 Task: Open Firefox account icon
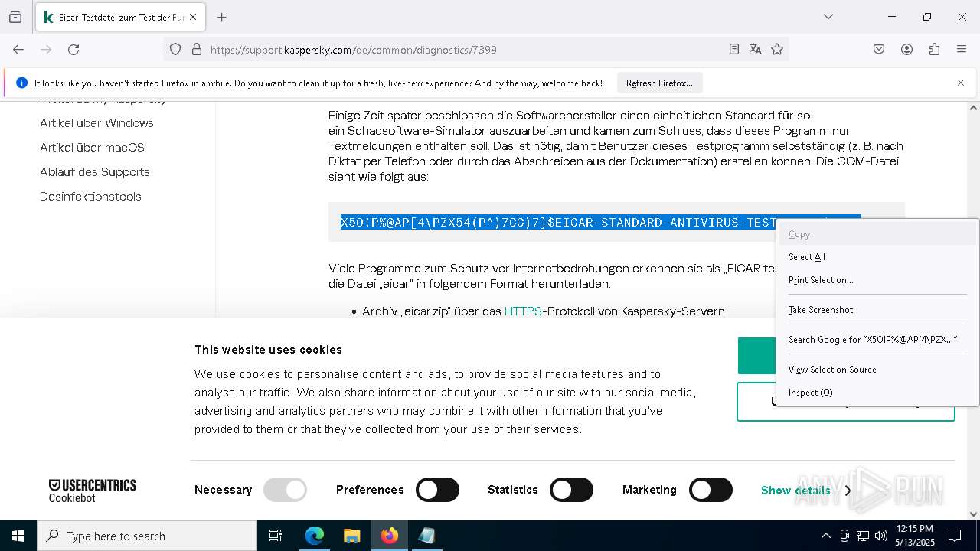906,49
